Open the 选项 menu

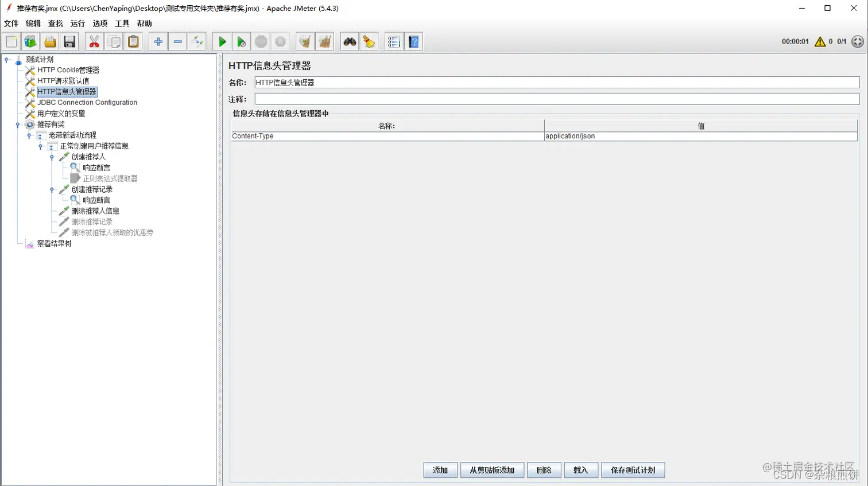pyautogui.click(x=100, y=24)
